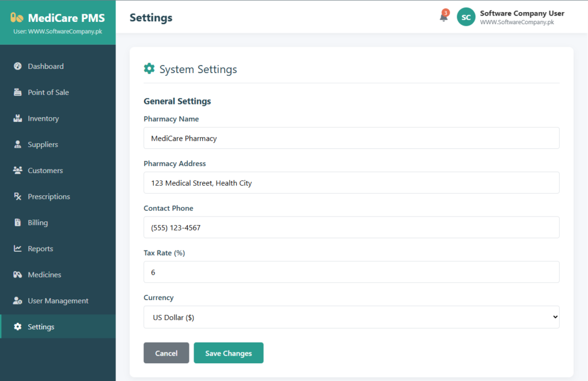This screenshot has width=588, height=381.
Task: Click the notification bell icon
Action: (x=443, y=17)
